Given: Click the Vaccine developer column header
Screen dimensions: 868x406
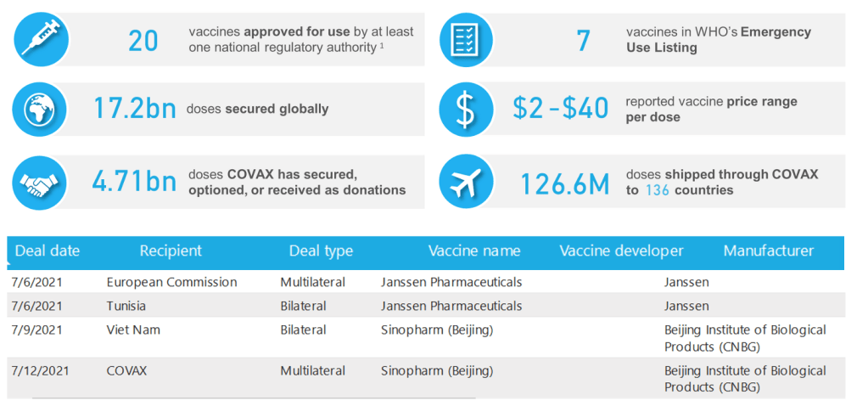Looking at the screenshot, I should click(621, 251).
